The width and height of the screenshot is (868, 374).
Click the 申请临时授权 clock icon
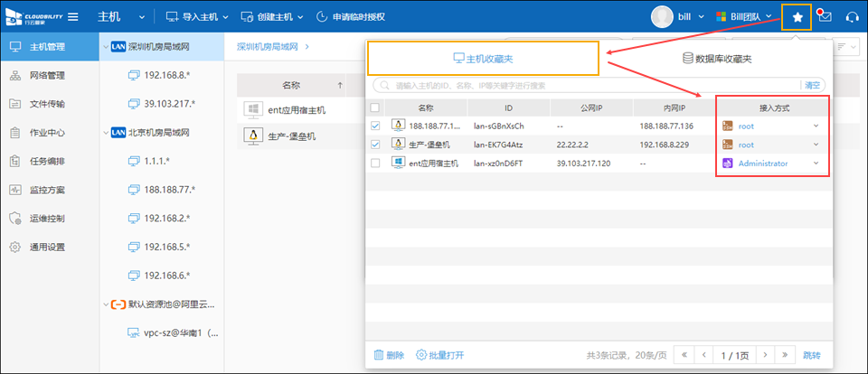pyautogui.click(x=323, y=17)
